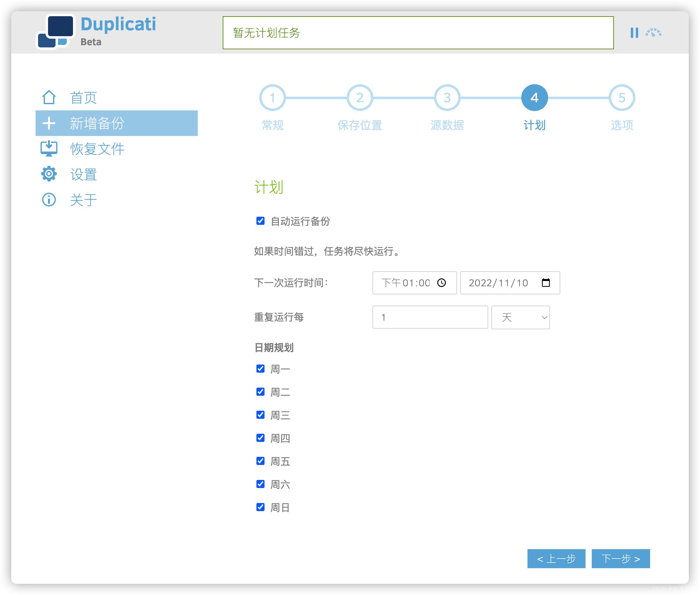Focus the 重复运行每 number field

coord(430,317)
